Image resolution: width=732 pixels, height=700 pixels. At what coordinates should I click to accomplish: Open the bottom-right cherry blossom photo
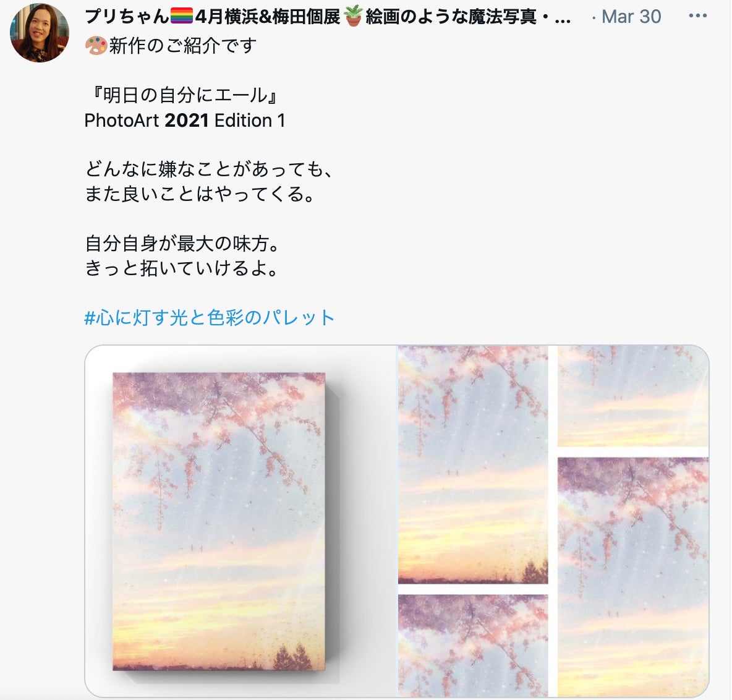634,577
